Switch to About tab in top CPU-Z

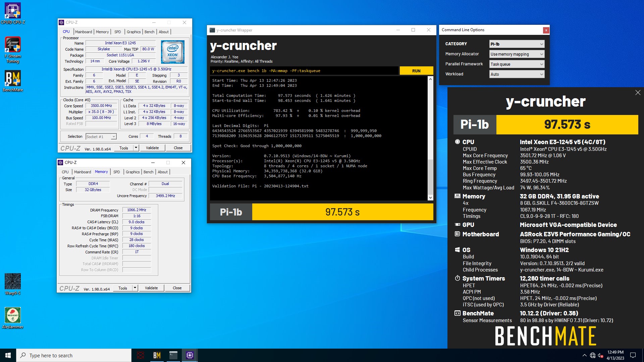[x=164, y=32]
